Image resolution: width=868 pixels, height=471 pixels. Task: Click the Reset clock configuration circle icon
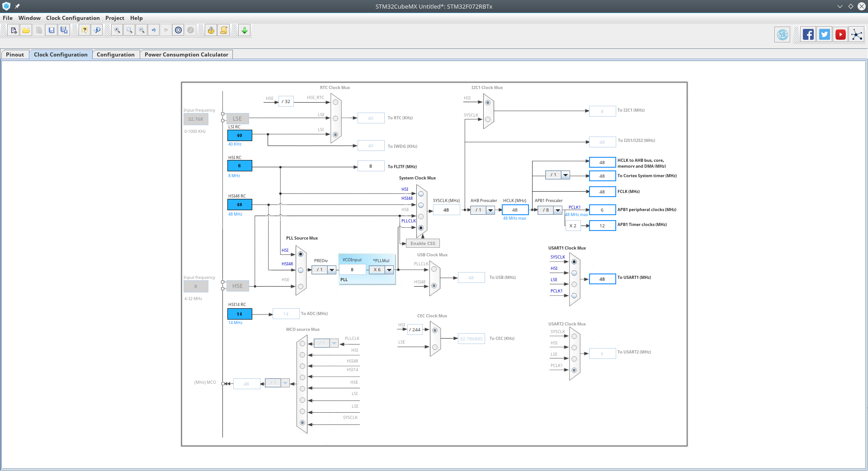(x=179, y=30)
